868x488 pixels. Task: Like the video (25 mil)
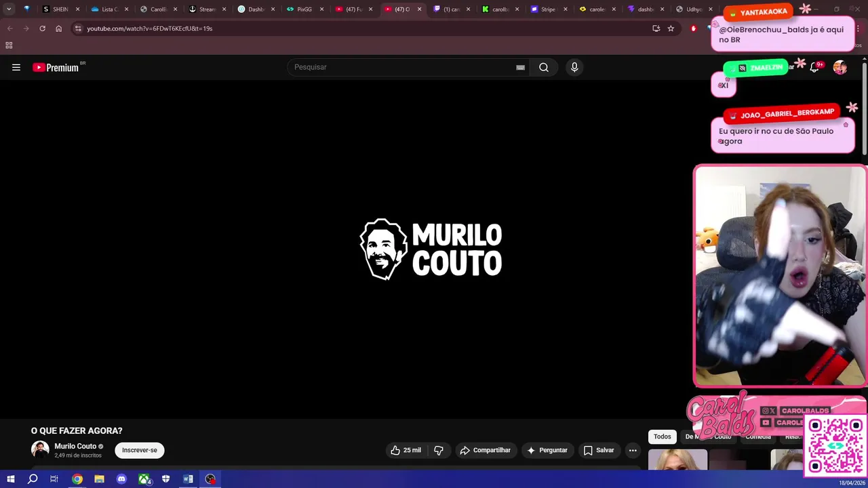[406, 450]
